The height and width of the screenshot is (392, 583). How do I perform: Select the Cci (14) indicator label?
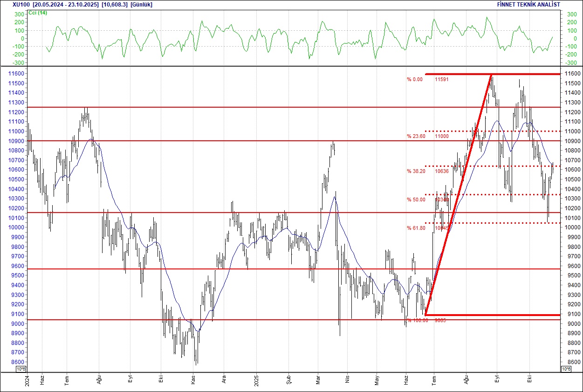point(38,13)
